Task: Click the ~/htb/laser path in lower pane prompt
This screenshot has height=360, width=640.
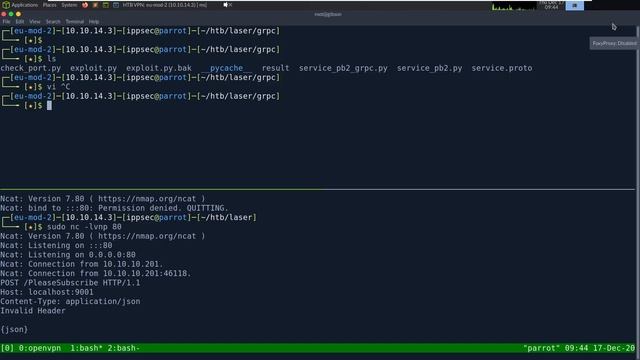Action: coord(227,218)
